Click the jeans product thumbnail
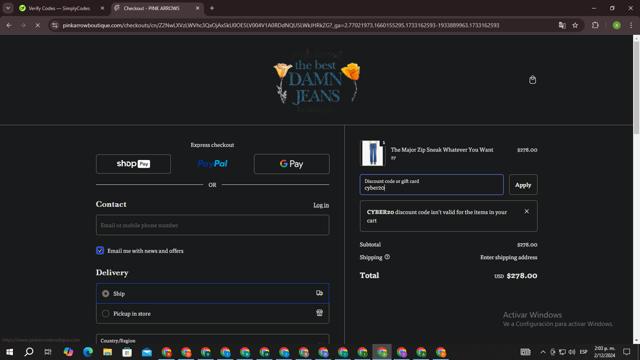 tap(372, 153)
